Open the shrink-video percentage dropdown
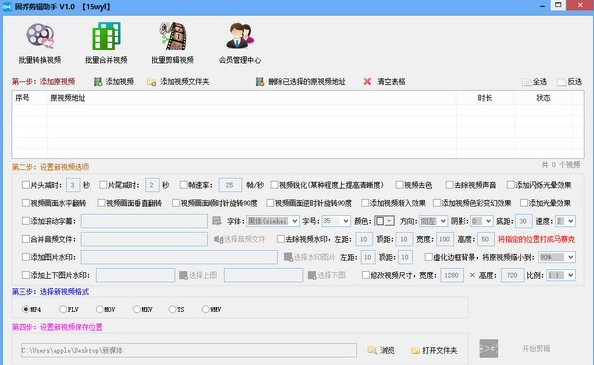The height and width of the screenshot is (365, 594). [x=556, y=257]
